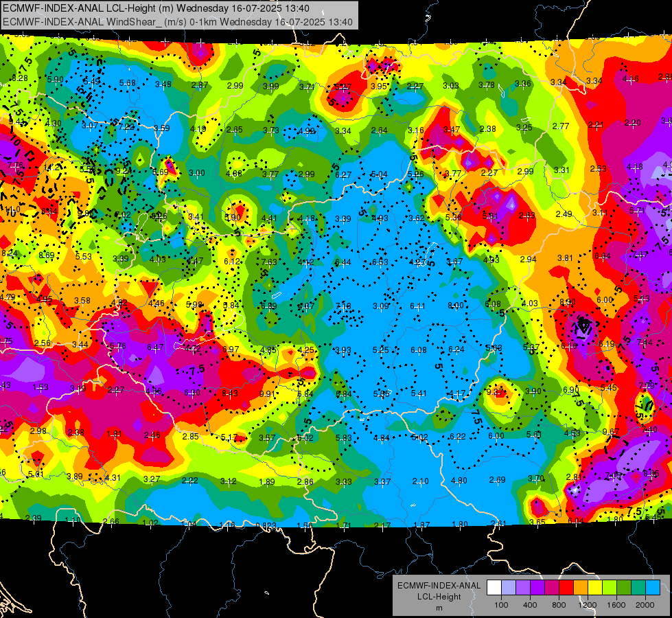Click the grid value 6.97

tap(231, 349)
